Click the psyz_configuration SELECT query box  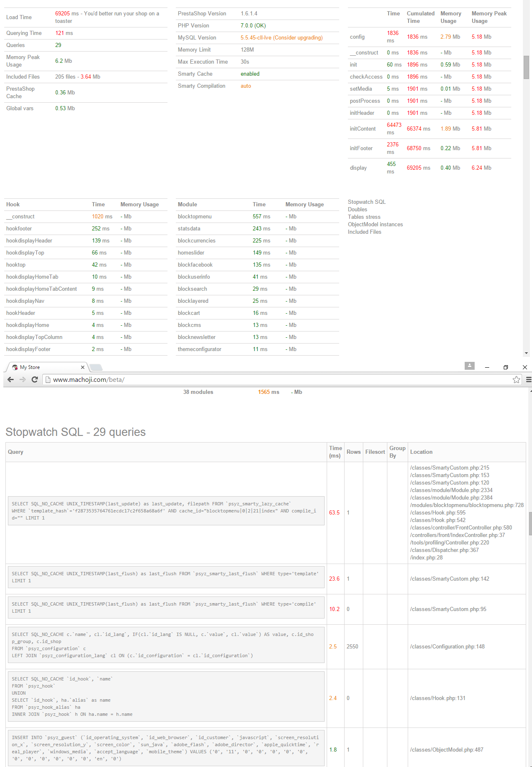(x=166, y=645)
